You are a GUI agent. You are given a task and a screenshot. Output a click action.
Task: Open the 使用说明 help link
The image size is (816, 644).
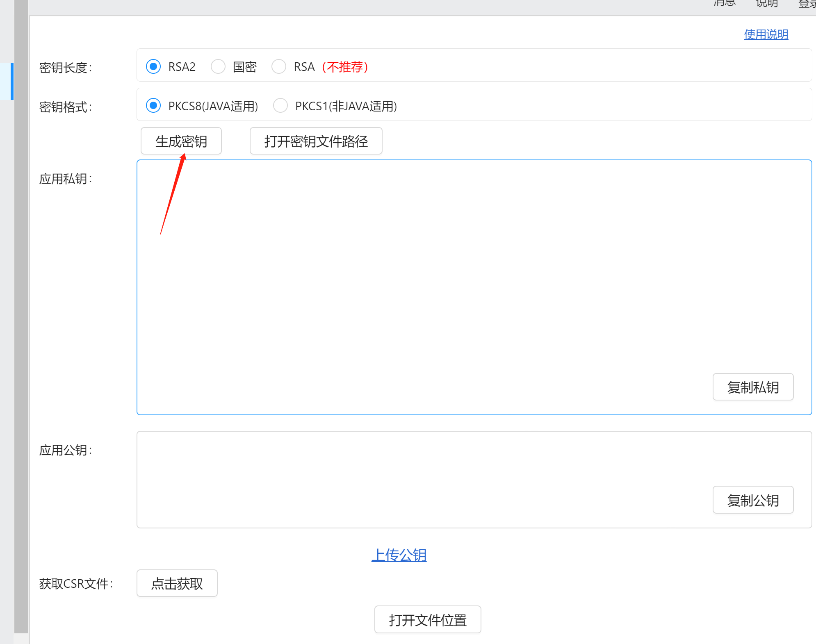tap(766, 34)
